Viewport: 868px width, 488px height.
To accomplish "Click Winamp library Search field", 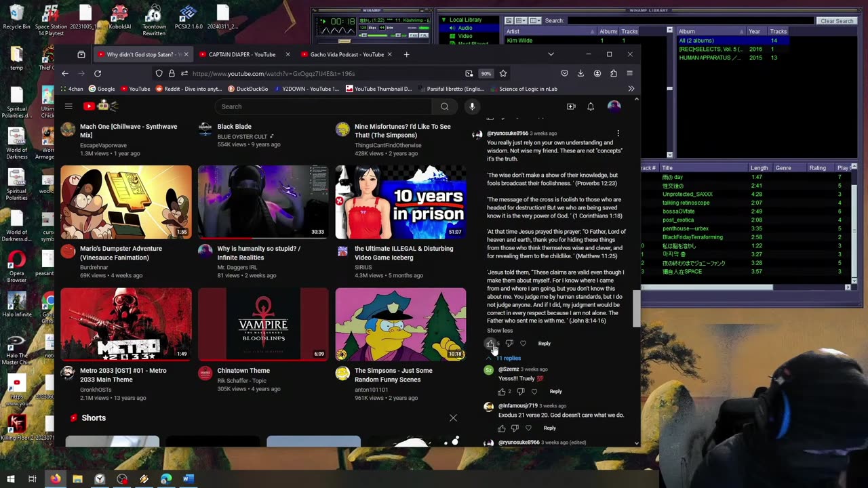I will pos(690,21).
